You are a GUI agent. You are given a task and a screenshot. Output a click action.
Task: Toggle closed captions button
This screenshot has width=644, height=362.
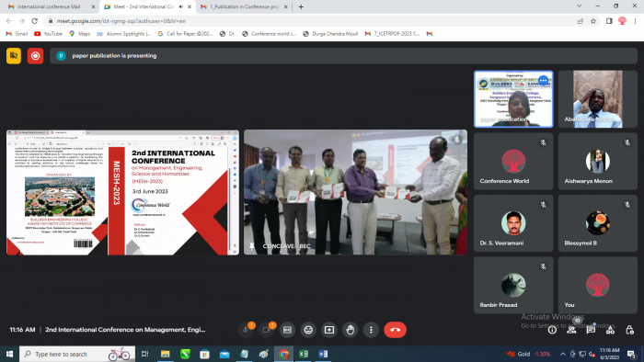point(287,330)
